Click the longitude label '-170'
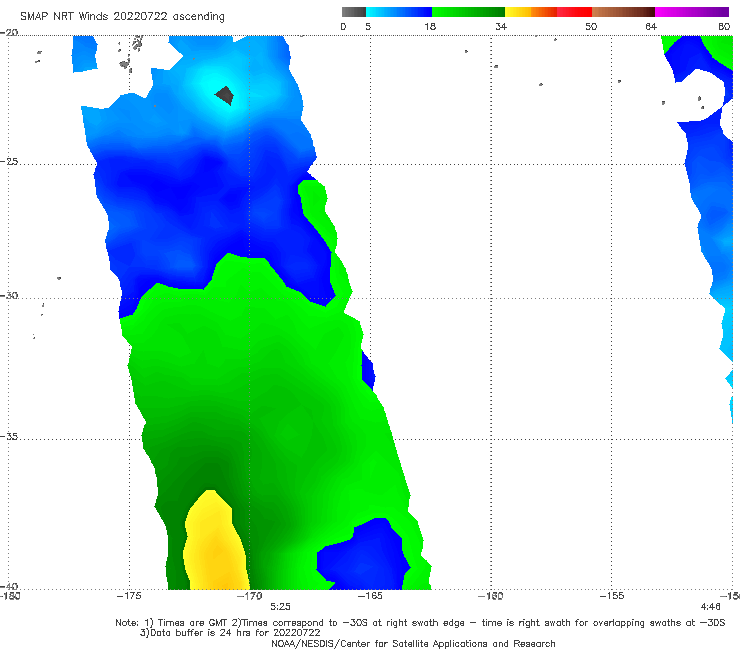Viewport: 740px width, 650px height. (250, 596)
